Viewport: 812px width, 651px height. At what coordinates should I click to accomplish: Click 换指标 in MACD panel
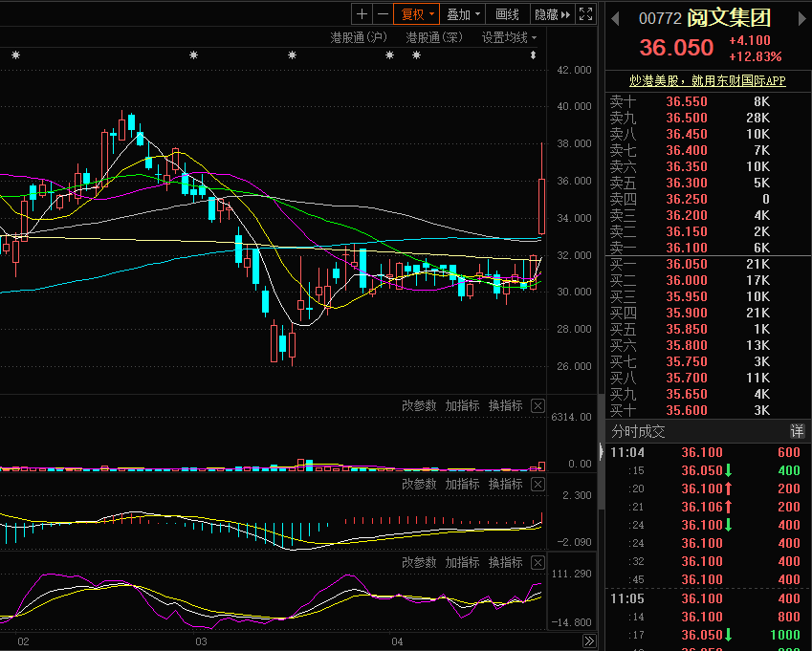(x=505, y=485)
